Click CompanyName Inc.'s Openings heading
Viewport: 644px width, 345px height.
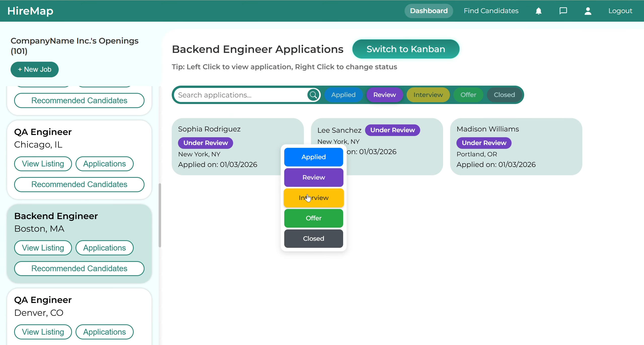pyautogui.click(x=75, y=46)
